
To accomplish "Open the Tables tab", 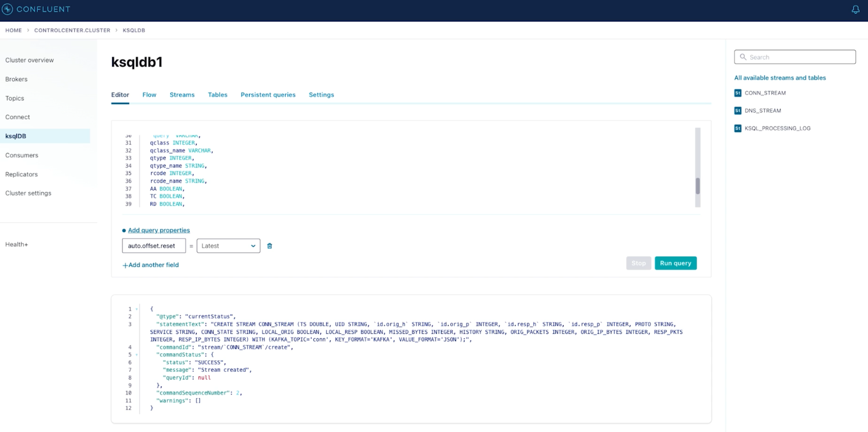I will (218, 95).
